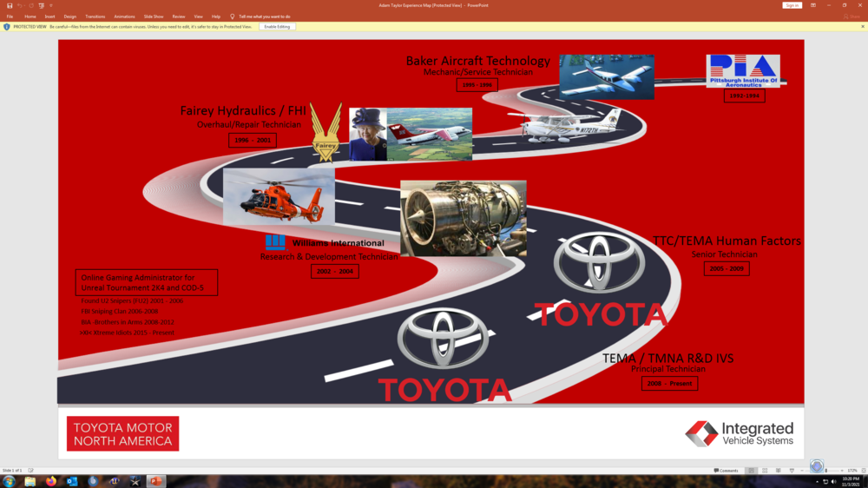868x488 pixels.
Task: Select the orange helicopter image
Action: (x=279, y=196)
